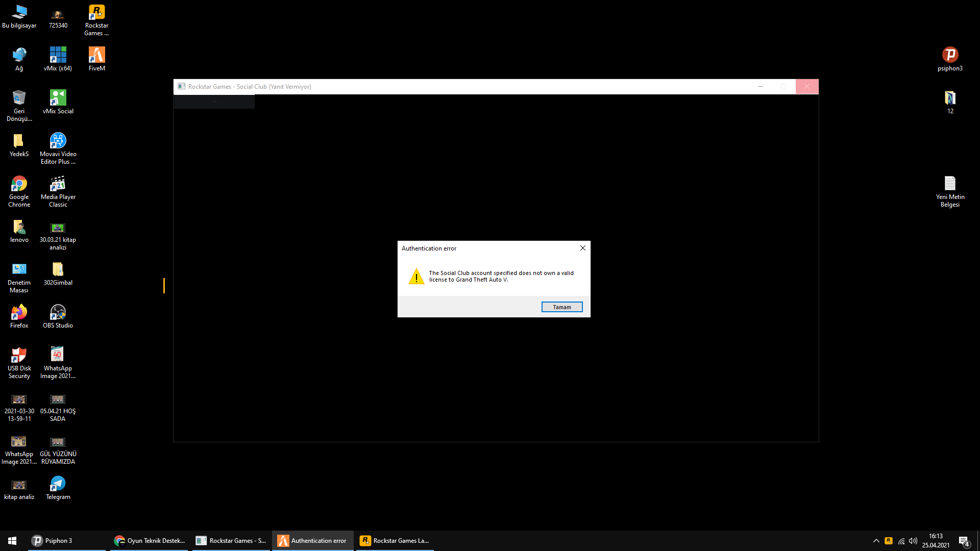Click the Tamam button in error dialog
Screen dimensions: 980x551
[561, 307]
